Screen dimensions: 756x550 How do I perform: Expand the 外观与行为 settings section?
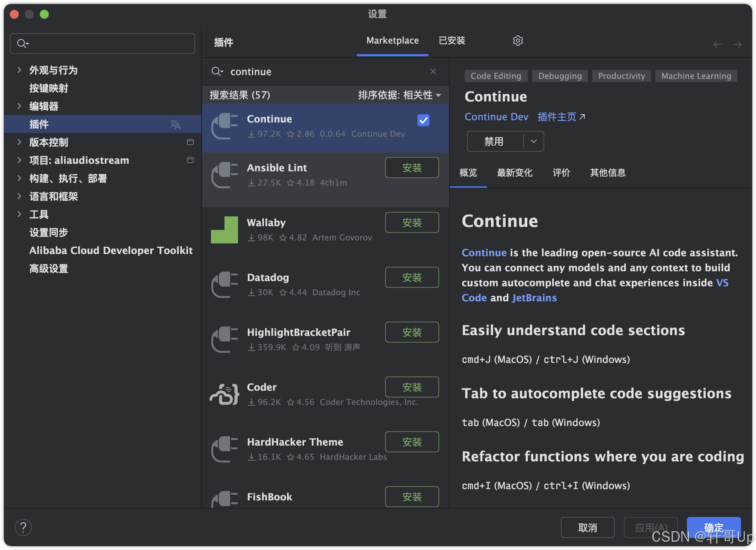point(19,70)
